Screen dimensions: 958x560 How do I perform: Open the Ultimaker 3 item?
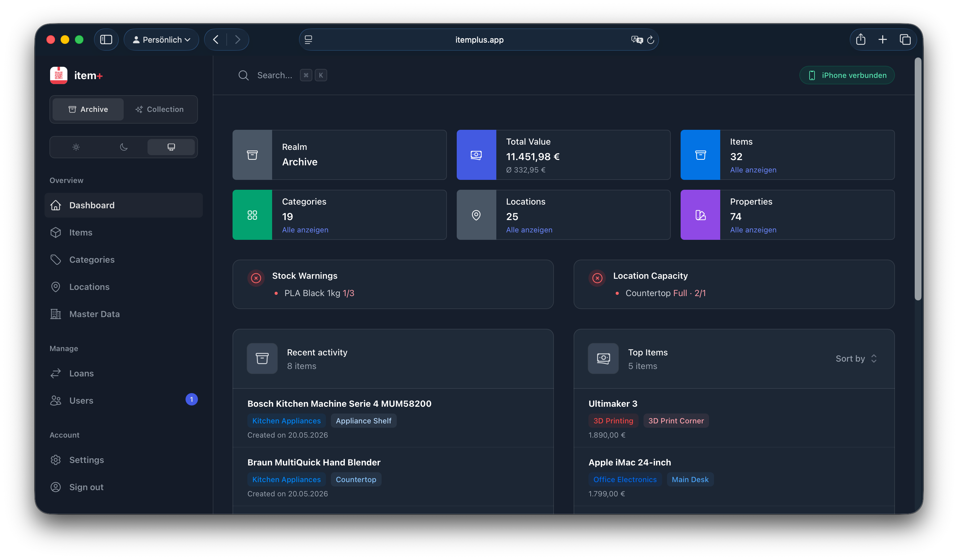pyautogui.click(x=613, y=404)
